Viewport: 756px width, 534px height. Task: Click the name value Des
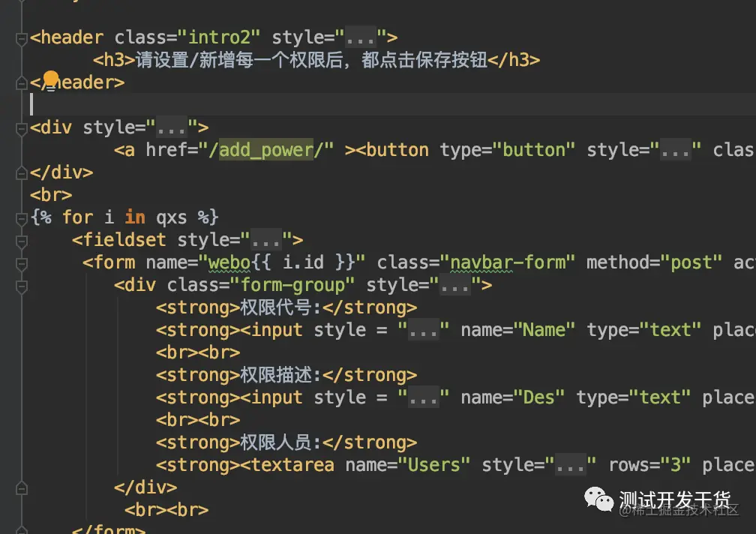(538, 397)
